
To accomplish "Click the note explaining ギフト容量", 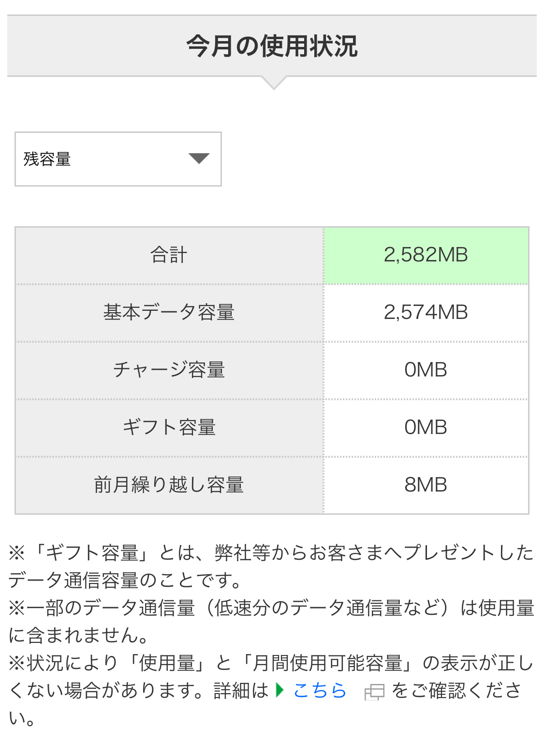I will tap(271, 567).
